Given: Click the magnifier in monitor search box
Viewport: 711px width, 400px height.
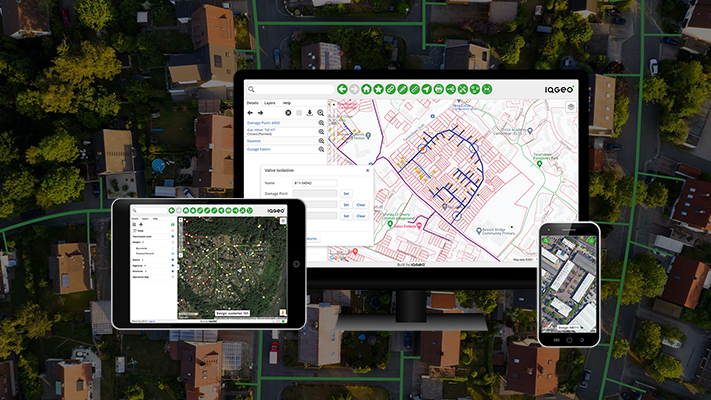Looking at the screenshot, I should coord(251,89).
